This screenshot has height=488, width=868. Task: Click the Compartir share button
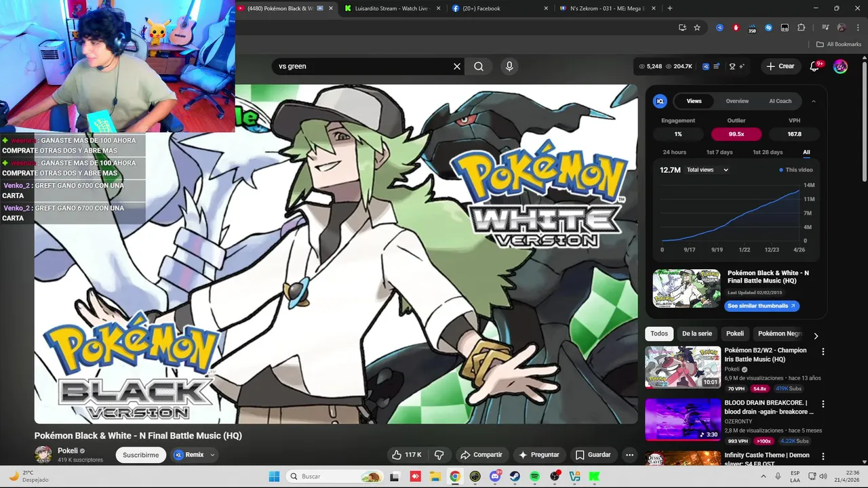[x=481, y=455]
